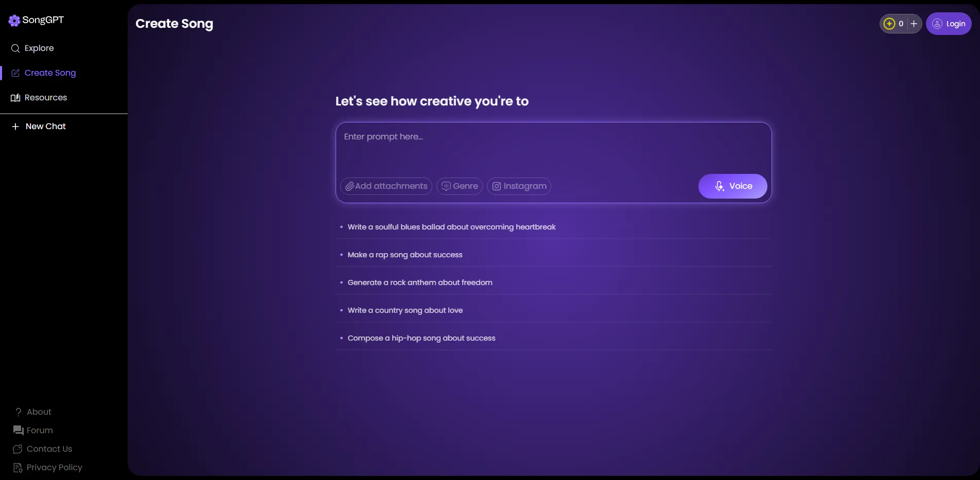Click the credits coin icon in the header
Image resolution: width=980 pixels, height=480 pixels.
click(890, 24)
